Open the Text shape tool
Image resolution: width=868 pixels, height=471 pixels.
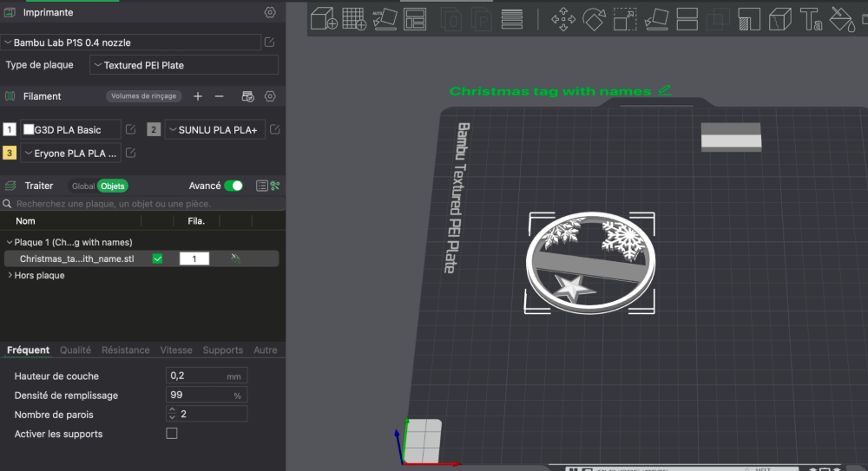pyautogui.click(x=811, y=19)
